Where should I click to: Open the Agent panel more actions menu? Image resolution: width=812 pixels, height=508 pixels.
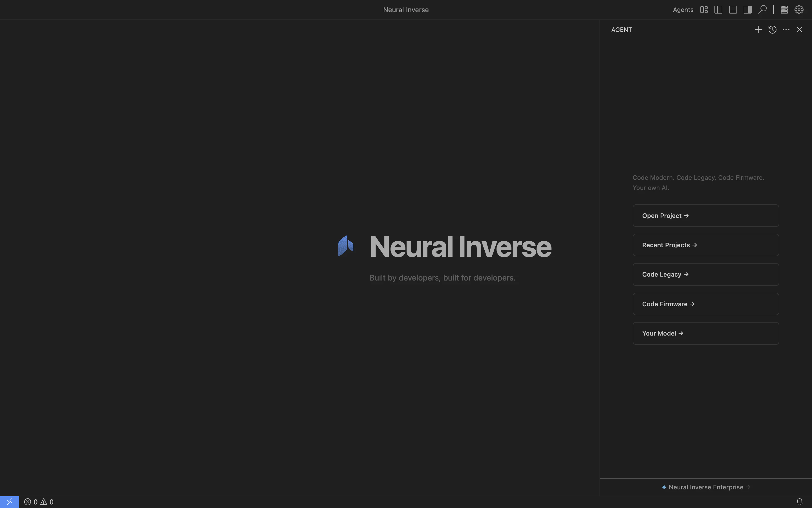click(x=786, y=30)
